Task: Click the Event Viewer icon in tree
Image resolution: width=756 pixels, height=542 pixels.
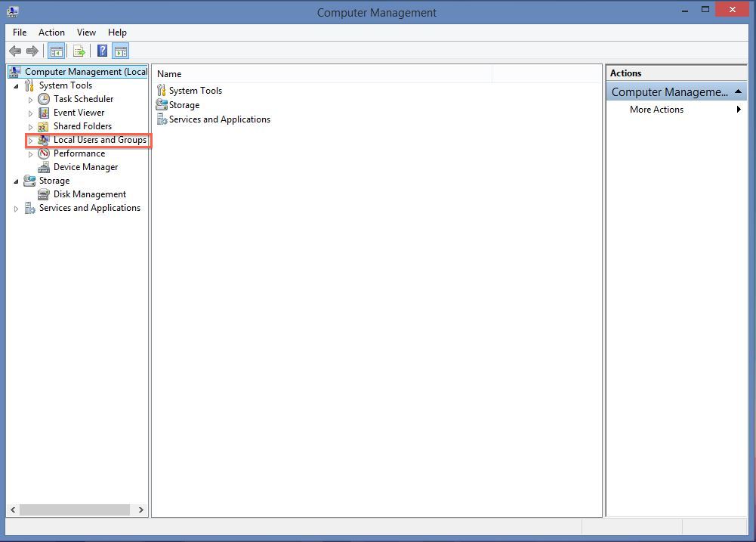Action: (44, 113)
